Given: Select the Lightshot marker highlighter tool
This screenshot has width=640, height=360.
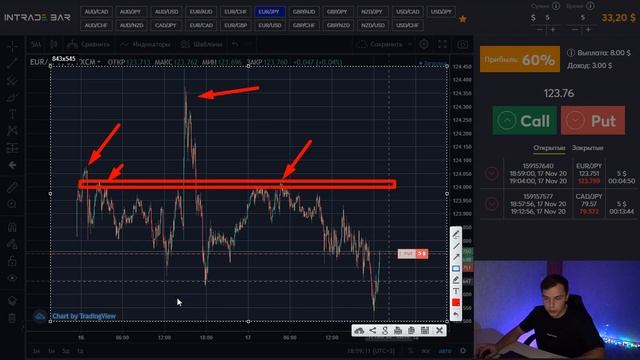Looking at the screenshot, I should (x=456, y=280).
